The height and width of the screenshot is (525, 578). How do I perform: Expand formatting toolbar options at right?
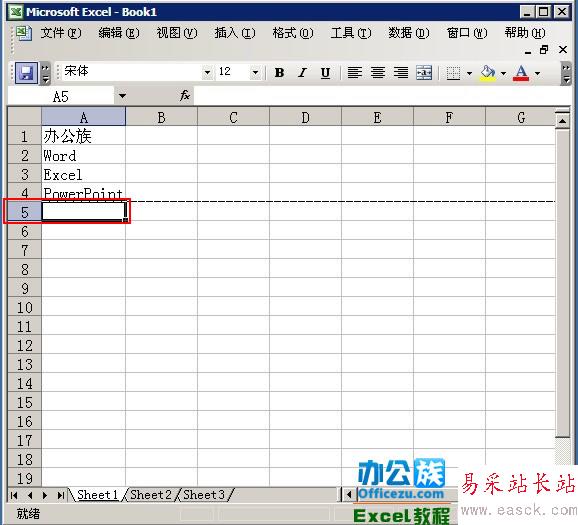(566, 73)
